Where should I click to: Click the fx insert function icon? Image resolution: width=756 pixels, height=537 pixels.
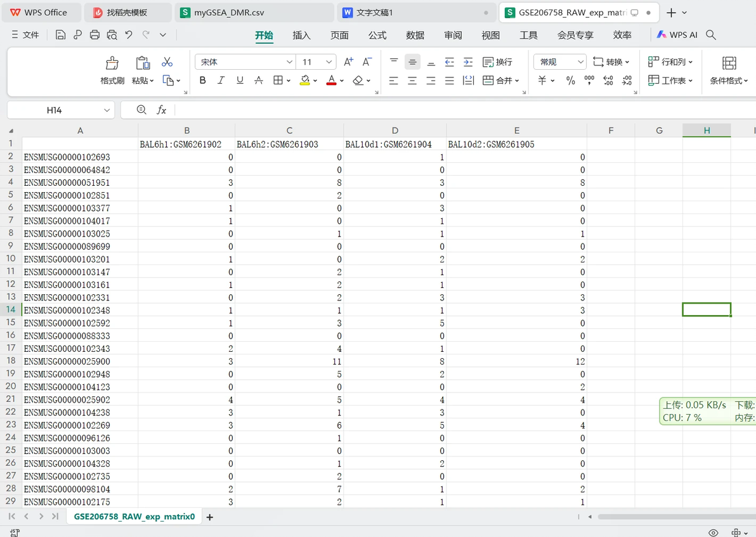(162, 110)
